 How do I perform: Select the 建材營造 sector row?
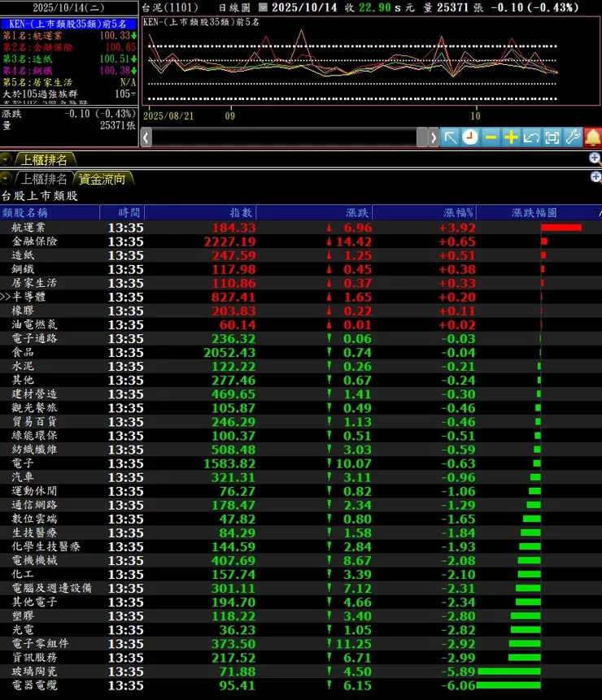(x=301, y=394)
